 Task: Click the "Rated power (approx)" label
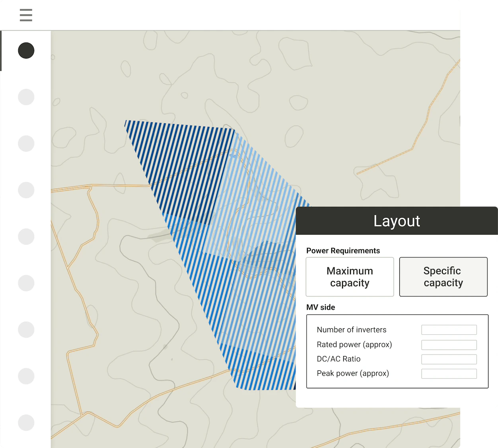point(354,345)
